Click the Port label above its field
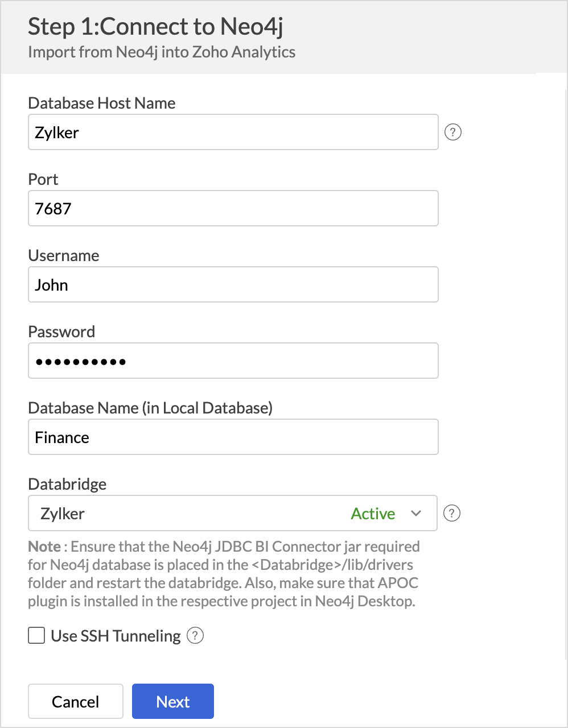 43,179
